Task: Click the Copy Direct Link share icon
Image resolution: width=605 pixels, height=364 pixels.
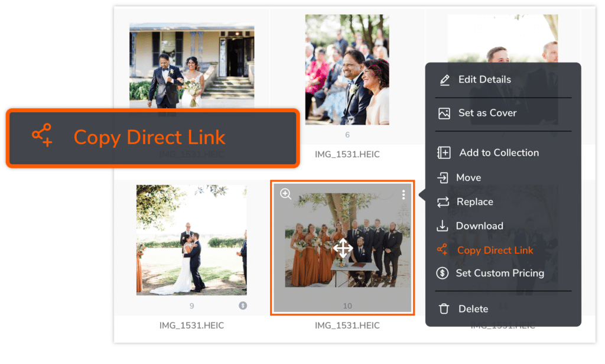Action: tap(442, 249)
